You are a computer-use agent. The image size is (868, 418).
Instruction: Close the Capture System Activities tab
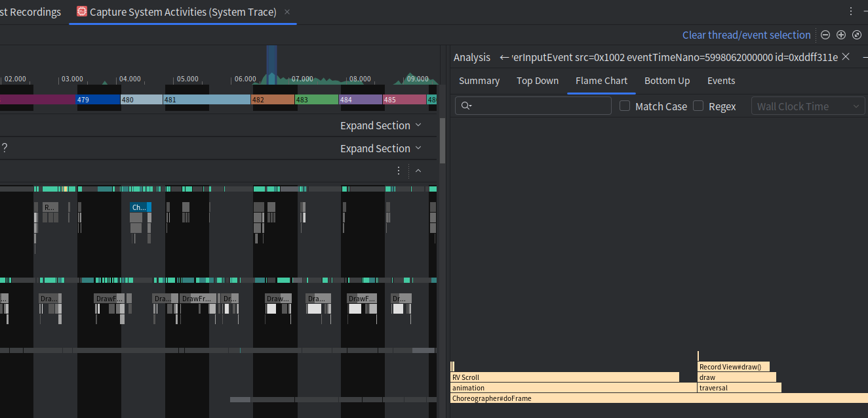coord(287,12)
